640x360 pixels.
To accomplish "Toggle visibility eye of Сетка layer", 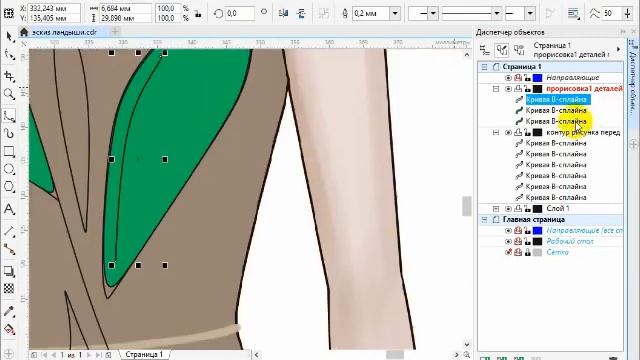I will (508, 252).
